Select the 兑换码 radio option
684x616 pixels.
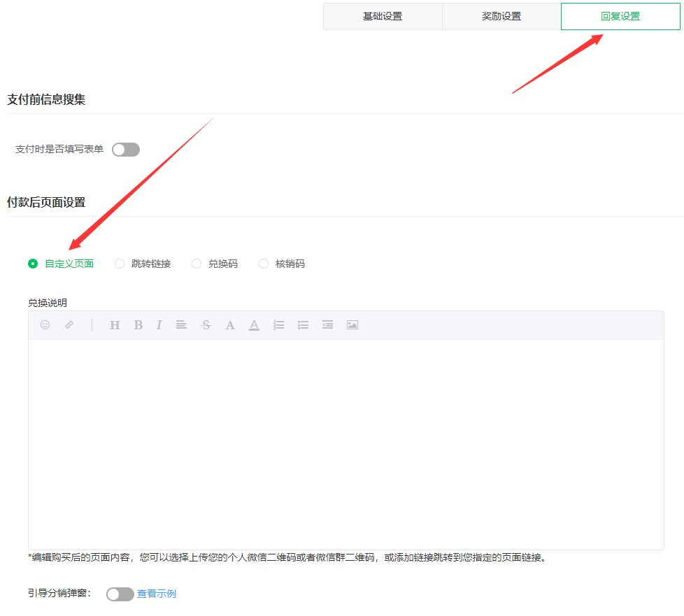click(x=197, y=264)
